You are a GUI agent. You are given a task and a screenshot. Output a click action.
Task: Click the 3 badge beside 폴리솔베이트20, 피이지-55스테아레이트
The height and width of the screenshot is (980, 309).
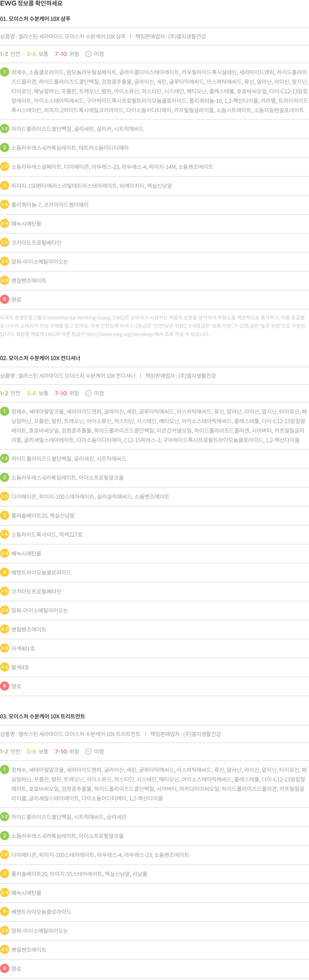coord(5,873)
